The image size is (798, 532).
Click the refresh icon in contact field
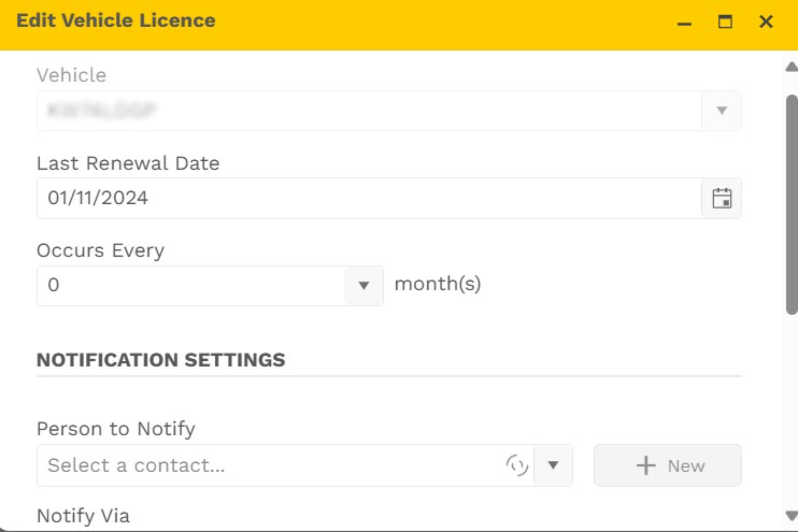pyautogui.click(x=517, y=465)
